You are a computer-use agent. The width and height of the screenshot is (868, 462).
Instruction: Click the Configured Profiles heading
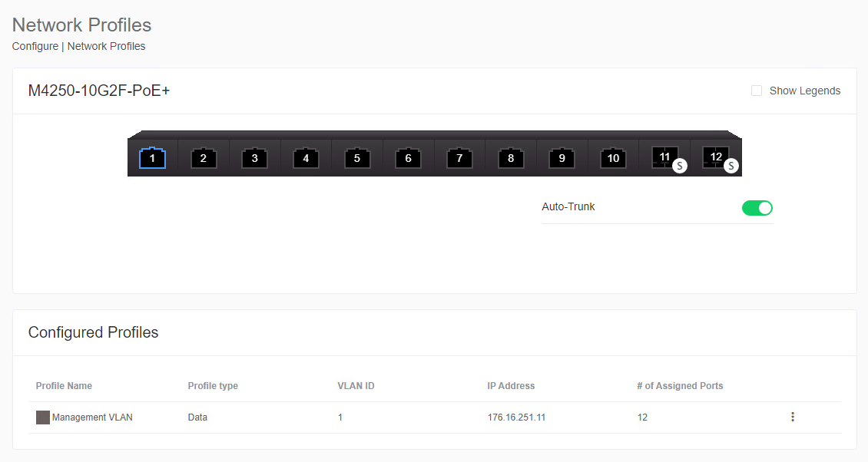93,332
